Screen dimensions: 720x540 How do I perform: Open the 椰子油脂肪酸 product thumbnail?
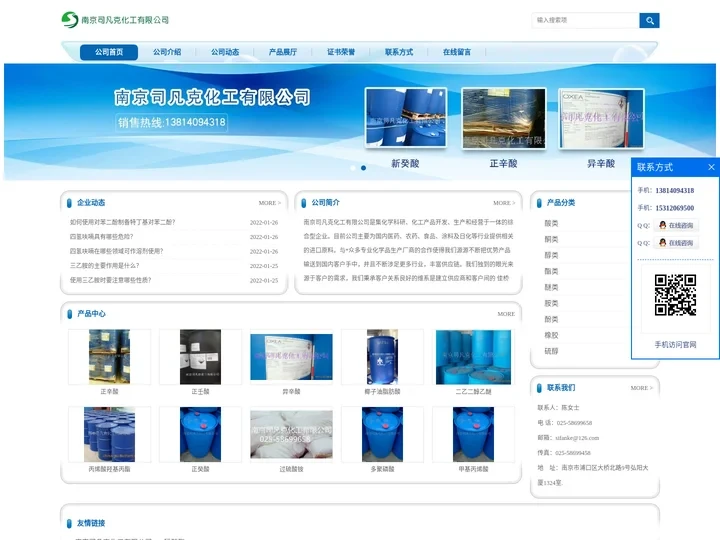coord(382,357)
